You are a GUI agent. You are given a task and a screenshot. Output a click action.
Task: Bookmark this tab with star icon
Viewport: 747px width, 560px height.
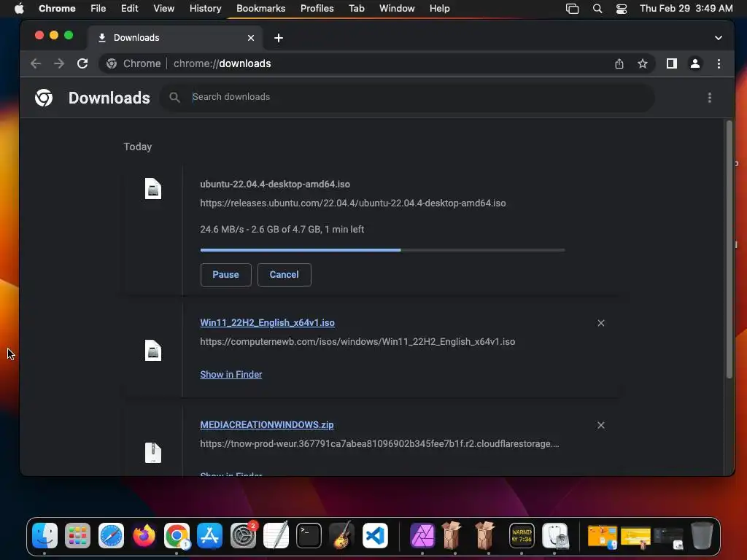click(x=642, y=63)
